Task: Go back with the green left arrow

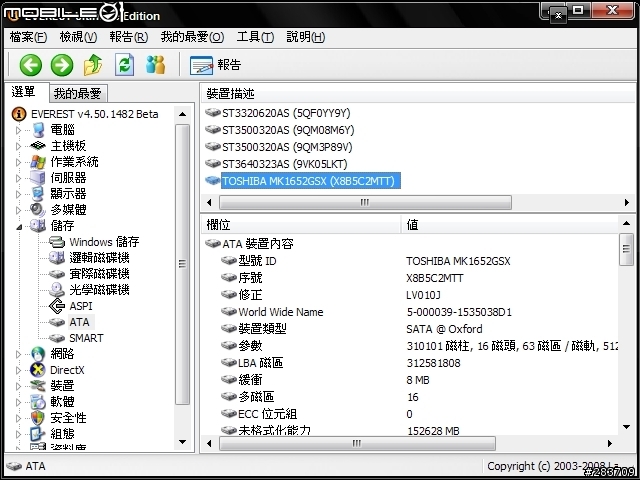Action: coord(31,65)
